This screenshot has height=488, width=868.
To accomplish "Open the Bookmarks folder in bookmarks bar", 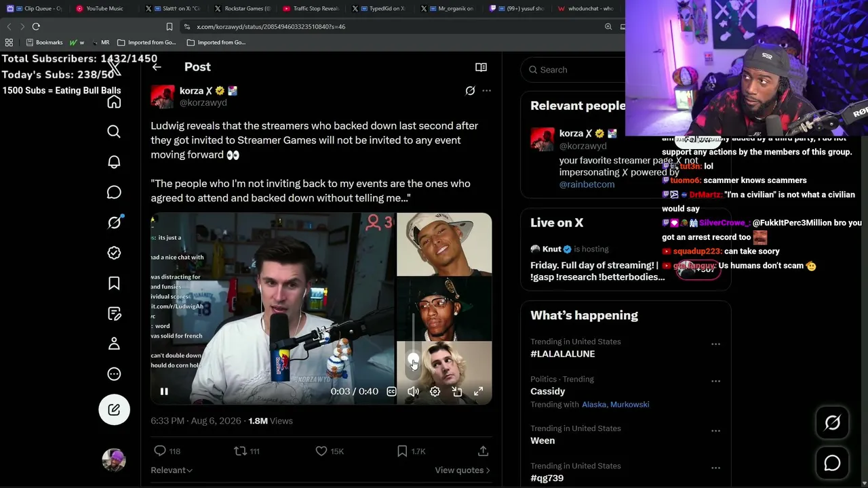I will point(44,42).
